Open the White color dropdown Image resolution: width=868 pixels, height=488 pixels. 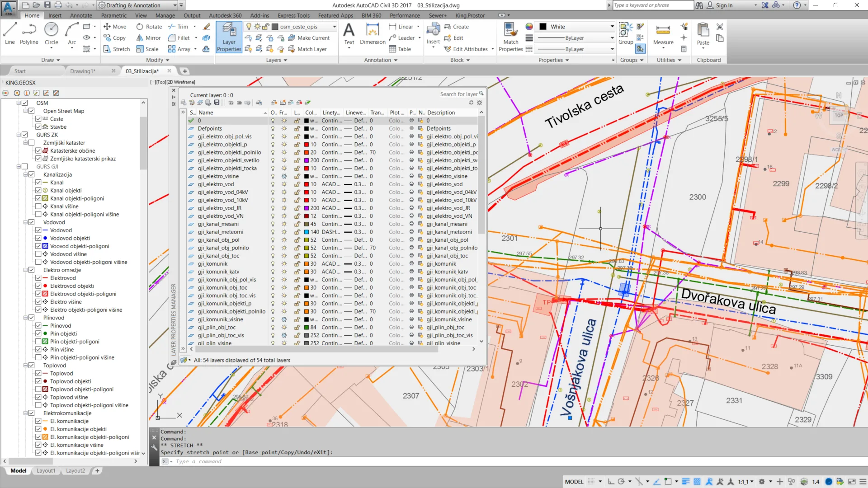pyautogui.click(x=612, y=27)
